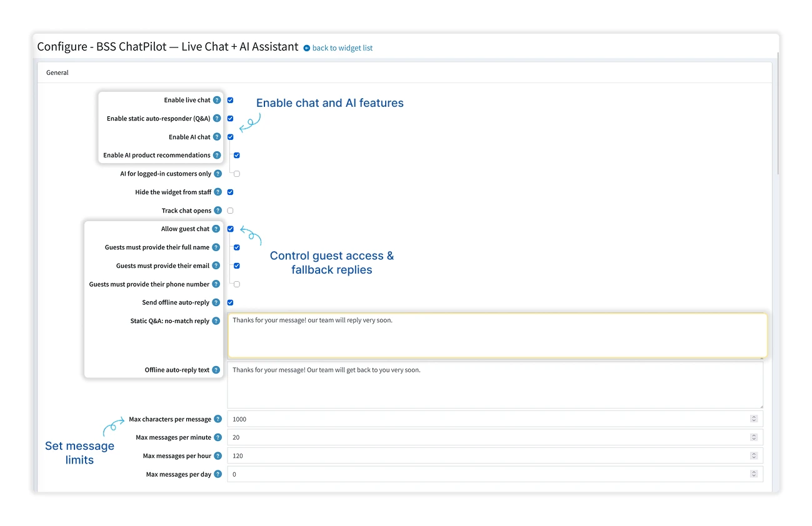Open help tooltip for Enable static auto-responder

(x=217, y=118)
